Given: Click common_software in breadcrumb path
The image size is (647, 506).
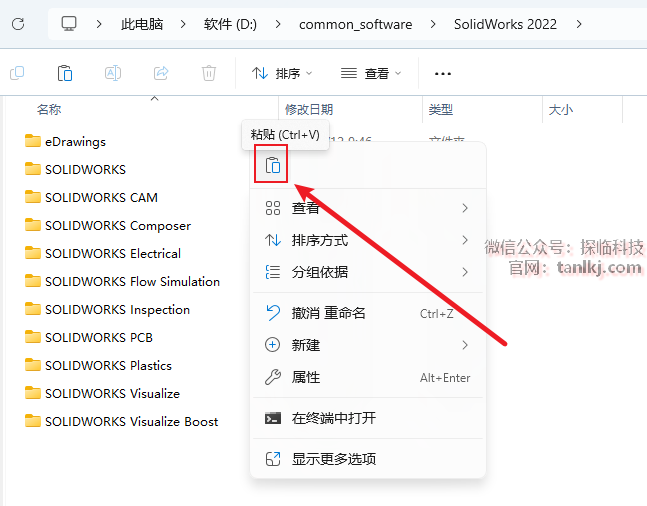Looking at the screenshot, I should pos(355,24).
